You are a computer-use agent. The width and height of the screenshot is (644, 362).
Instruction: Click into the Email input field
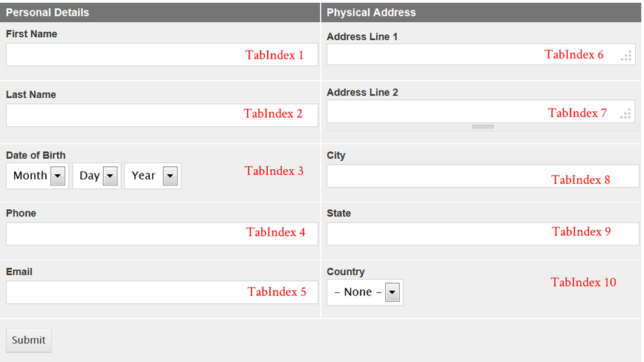click(x=162, y=292)
